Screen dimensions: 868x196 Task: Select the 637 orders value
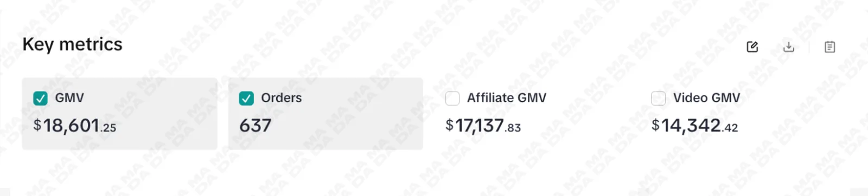click(x=256, y=126)
